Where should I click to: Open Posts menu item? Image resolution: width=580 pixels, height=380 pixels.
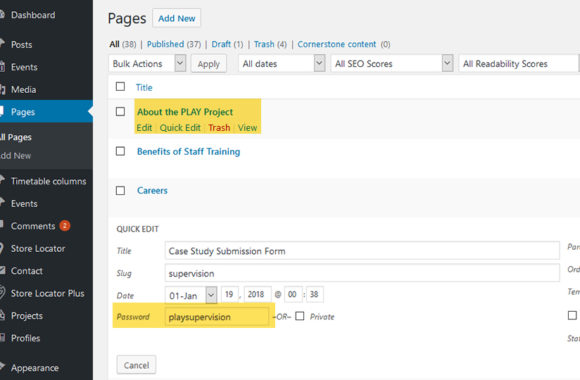tap(21, 45)
